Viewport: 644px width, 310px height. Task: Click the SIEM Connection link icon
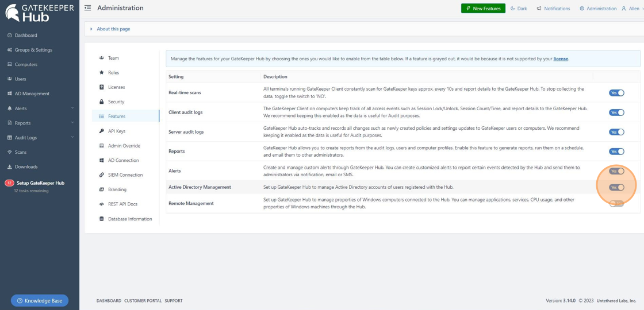pos(101,175)
